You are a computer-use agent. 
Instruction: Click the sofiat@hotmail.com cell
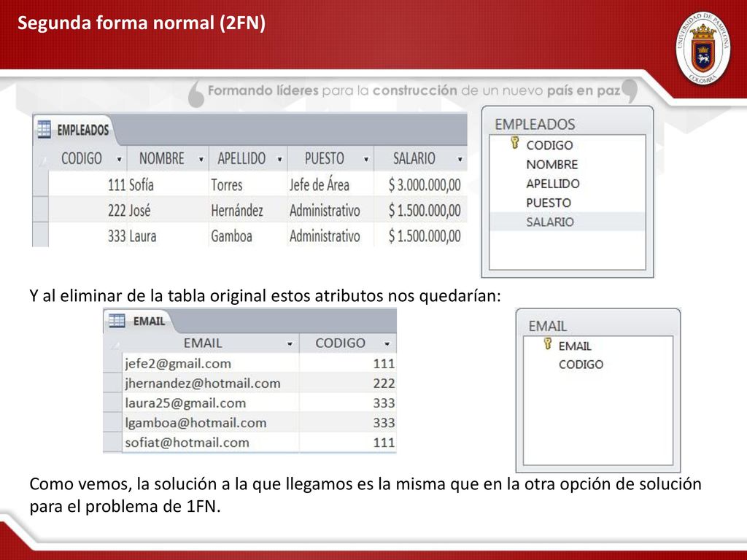pos(211,443)
